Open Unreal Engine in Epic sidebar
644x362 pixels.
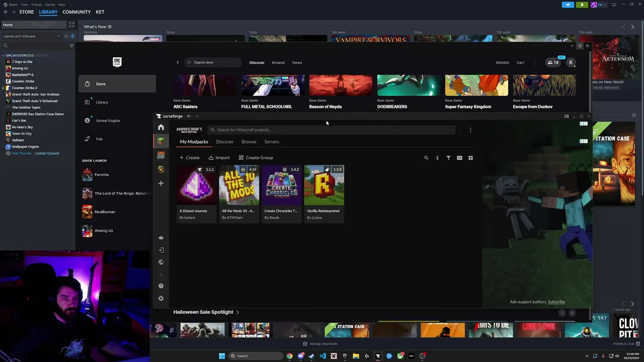[x=117, y=121]
